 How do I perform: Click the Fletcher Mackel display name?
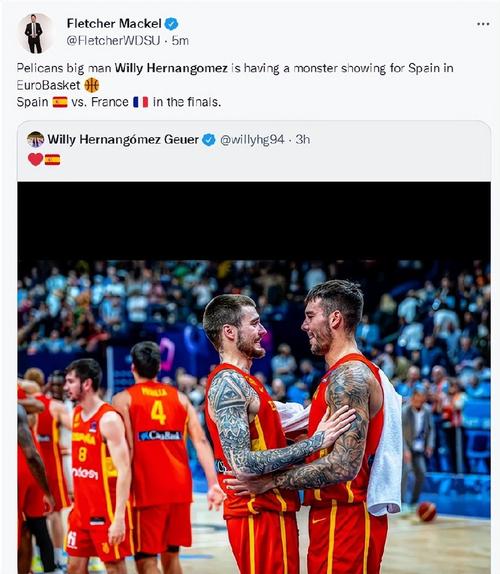tap(114, 24)
